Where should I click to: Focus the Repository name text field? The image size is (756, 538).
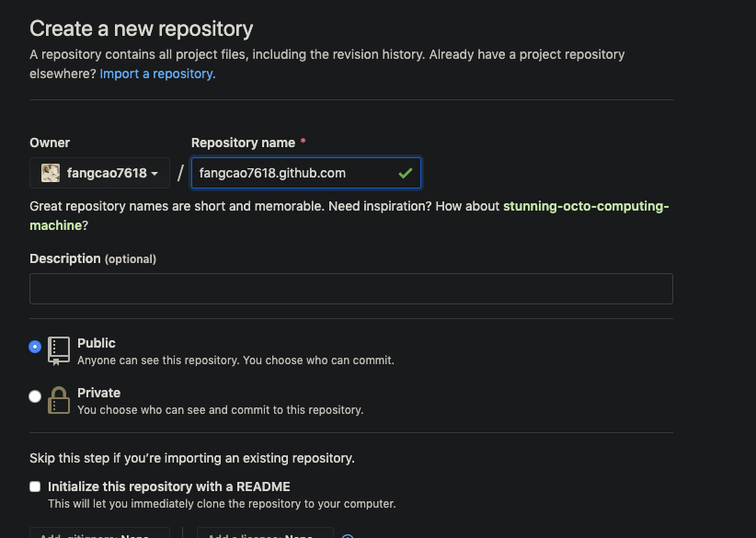[294, 173]
